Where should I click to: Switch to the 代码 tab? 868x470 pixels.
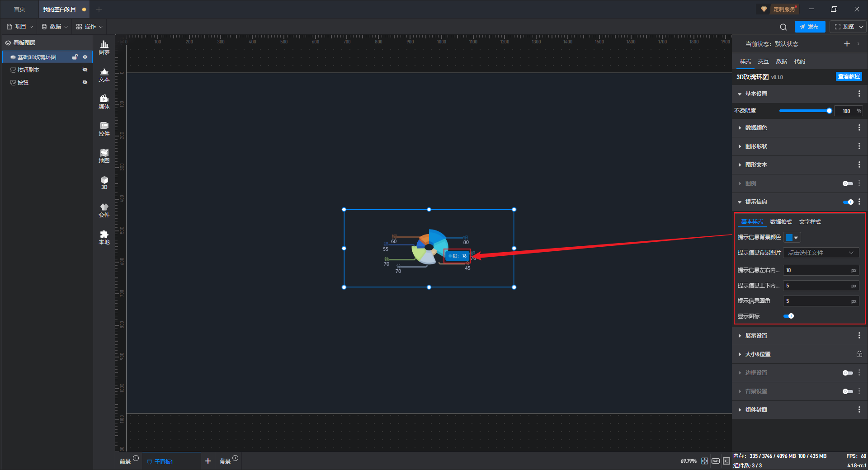pyautogui.click(x=799, y=61)
